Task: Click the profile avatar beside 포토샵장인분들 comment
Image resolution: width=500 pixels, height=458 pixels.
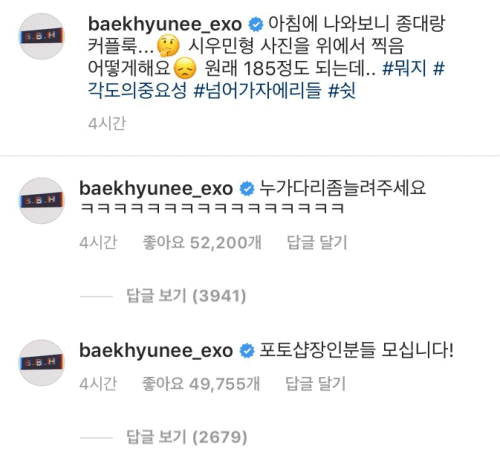Action: click(x=42, y=363)
